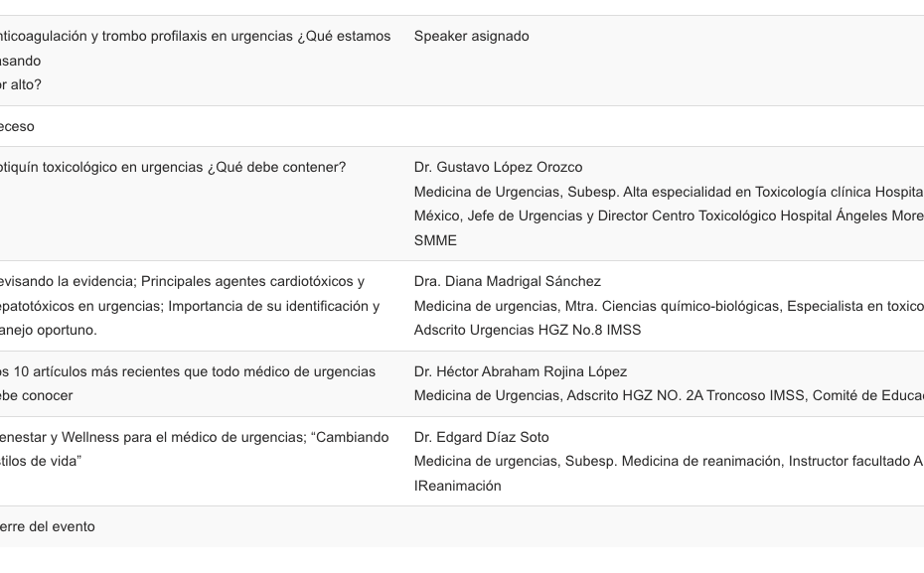Select the 'Cierre del evento' row
Screen dimensions: 924x573
click(x=462, y=526)
